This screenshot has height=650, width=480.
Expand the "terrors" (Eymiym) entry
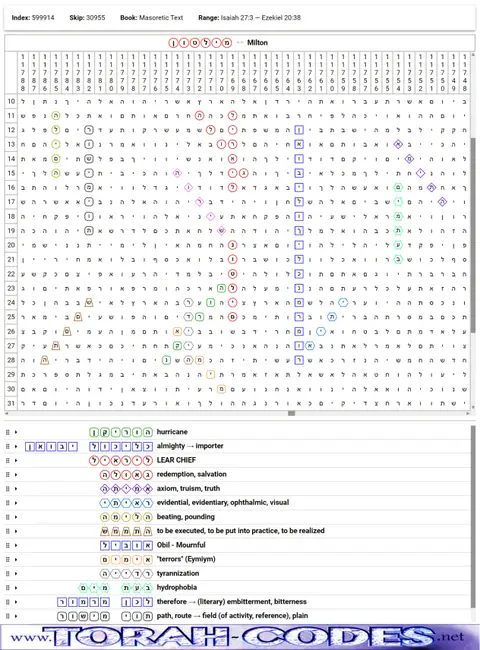click(x=16, y=559)
